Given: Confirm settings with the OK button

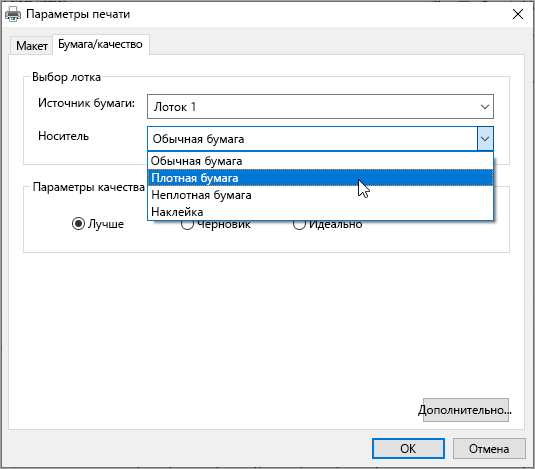Looking at the screenshot, I should [408, 449].
